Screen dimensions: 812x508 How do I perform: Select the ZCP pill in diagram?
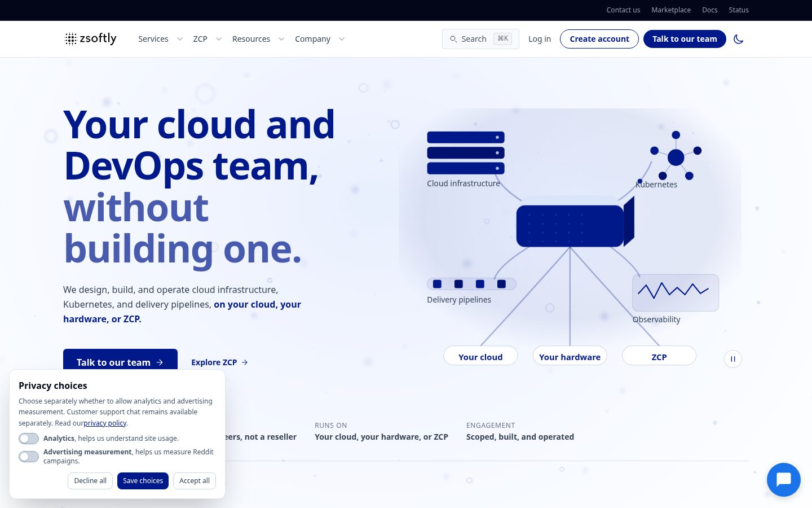click(659, 357)
